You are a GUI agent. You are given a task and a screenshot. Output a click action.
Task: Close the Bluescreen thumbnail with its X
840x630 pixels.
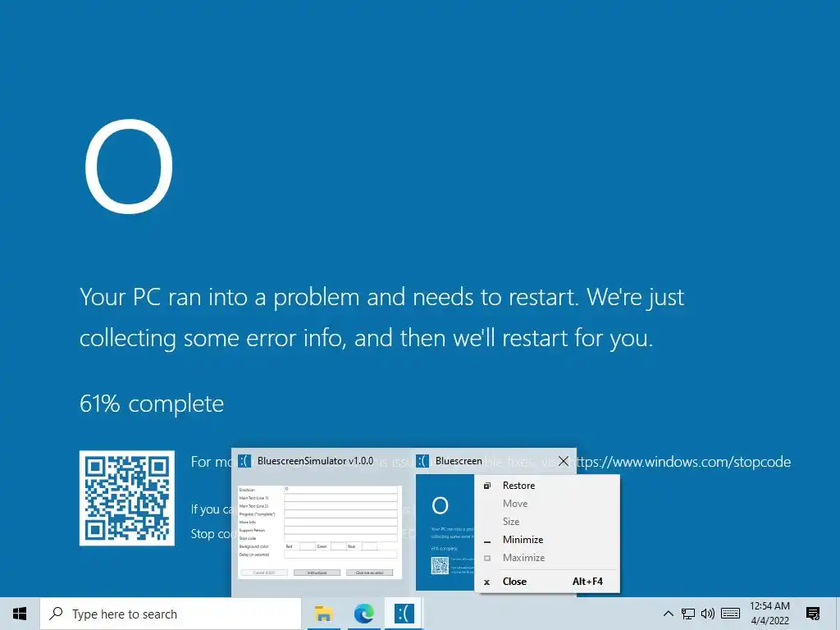point(563,461)
